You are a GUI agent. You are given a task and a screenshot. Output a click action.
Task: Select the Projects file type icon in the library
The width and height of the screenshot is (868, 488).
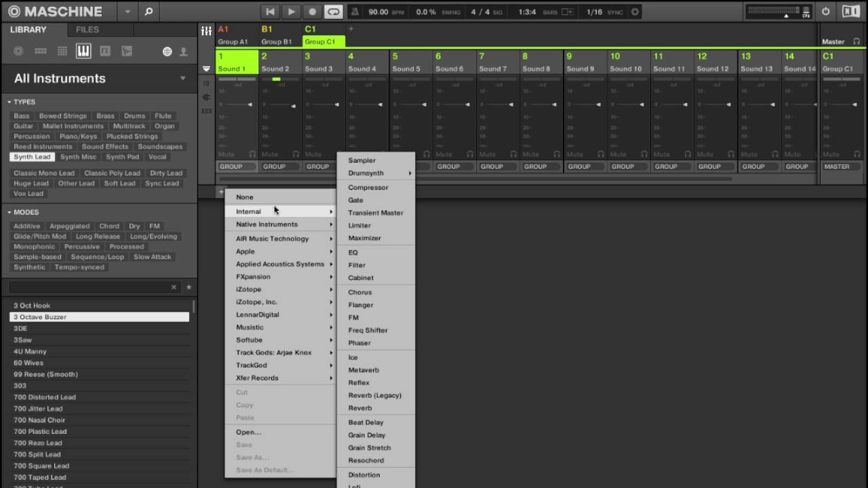(18, 52)
